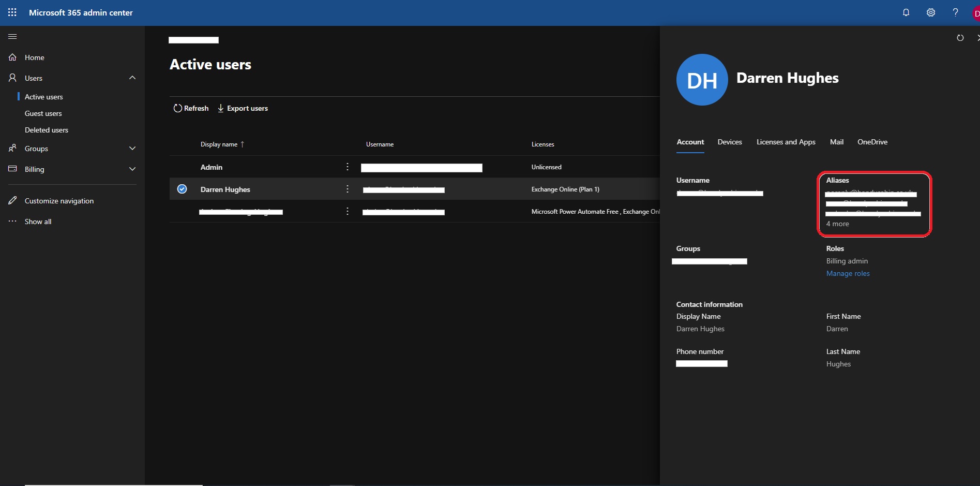Sort by Display name column header

point(219,144)
